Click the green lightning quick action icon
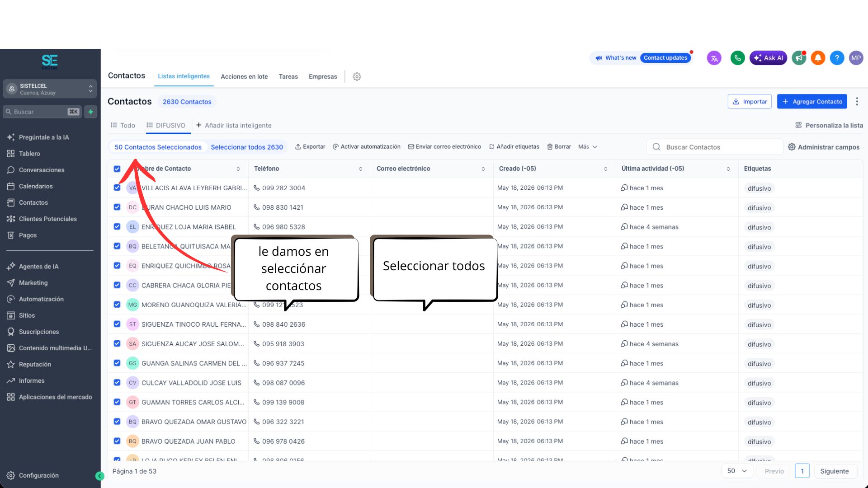 point(91,112)
